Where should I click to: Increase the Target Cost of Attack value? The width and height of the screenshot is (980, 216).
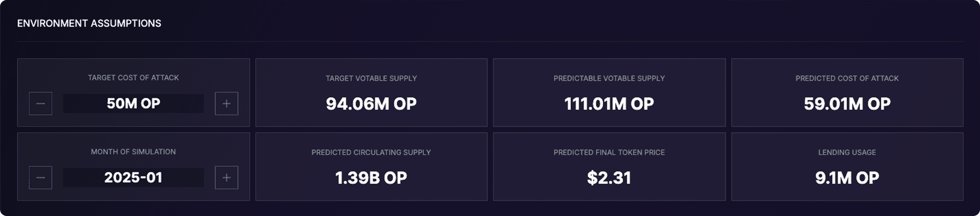[x=226, y=103]
